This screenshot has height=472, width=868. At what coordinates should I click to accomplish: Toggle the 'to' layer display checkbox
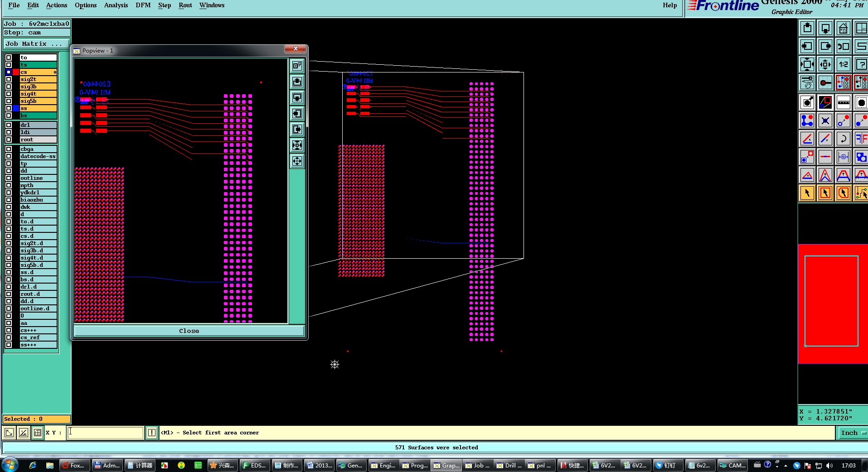(9, 58)
